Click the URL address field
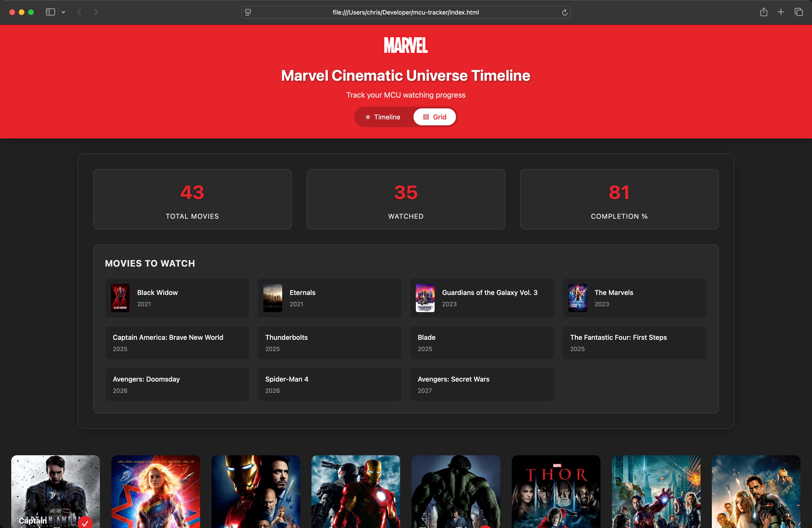Image resolution: width=812 pixels, height=528 pixels. tap(406, 13)
